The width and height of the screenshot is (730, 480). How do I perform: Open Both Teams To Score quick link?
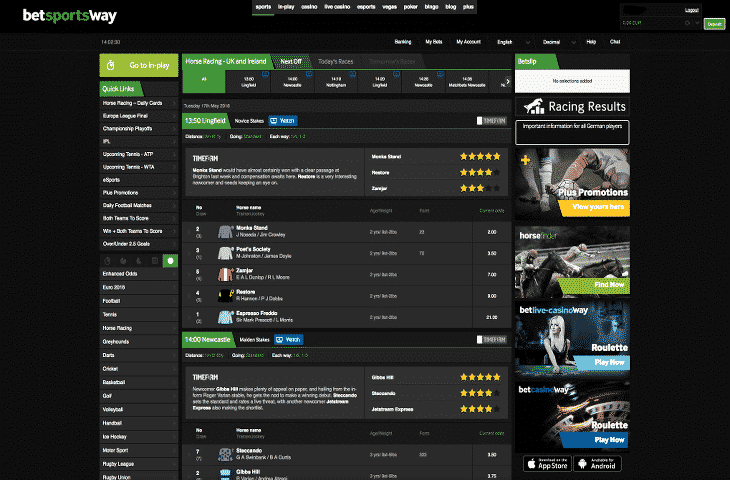pos(139,218)
